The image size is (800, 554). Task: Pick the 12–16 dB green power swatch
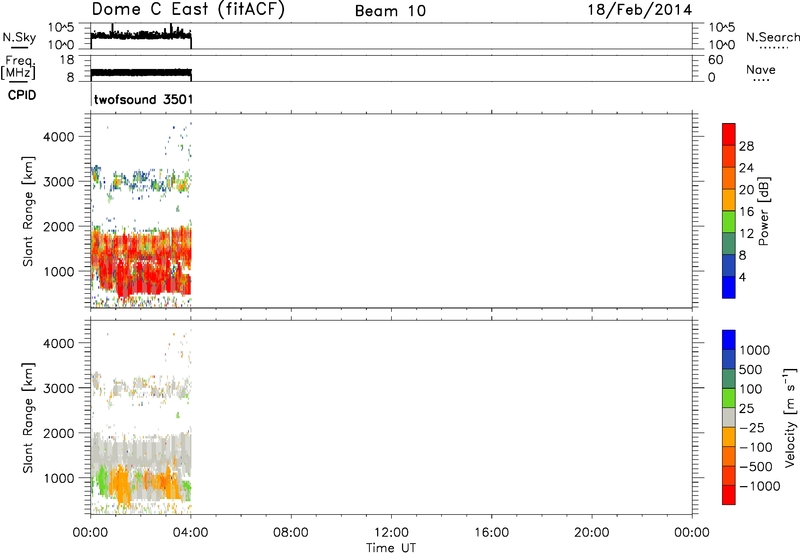729,221
